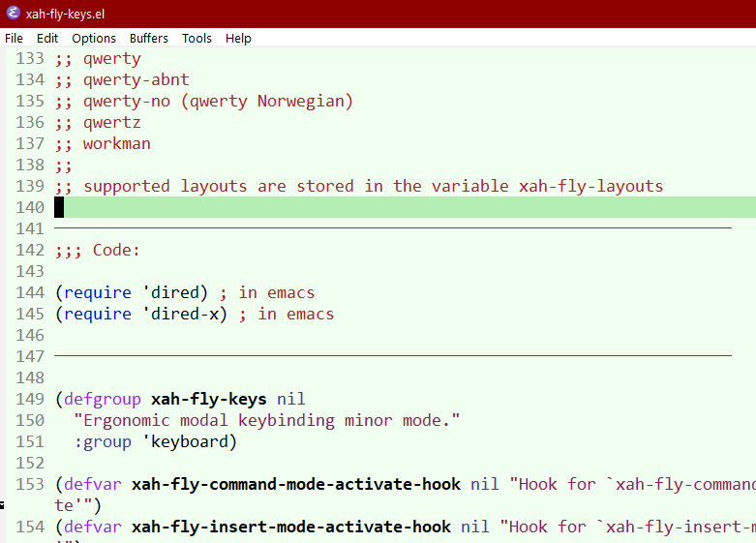Image resolution: width=756 pixels, height=543 pixels.
Task: Click the comment text "qwerty-abnt"
Action: [136, 80]
